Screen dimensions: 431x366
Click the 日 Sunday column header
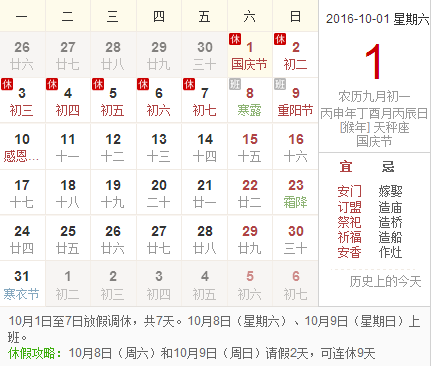[295, 16]
